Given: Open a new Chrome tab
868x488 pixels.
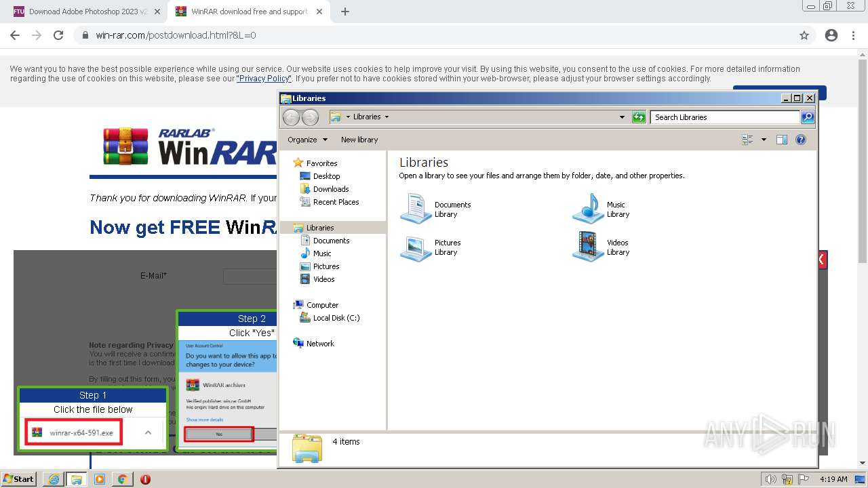Looking at the screenshot, I should click(x=345, y=12).
